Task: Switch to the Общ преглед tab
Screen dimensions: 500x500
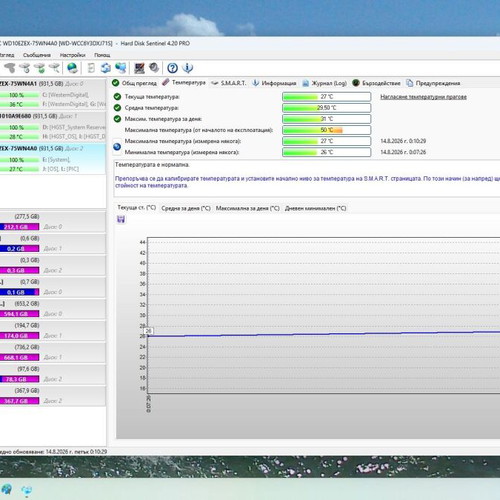Action: [134, 83]
